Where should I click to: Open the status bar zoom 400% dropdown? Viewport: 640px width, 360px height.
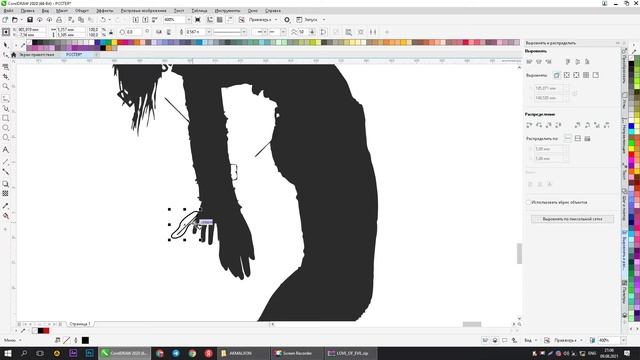point(623,340)
